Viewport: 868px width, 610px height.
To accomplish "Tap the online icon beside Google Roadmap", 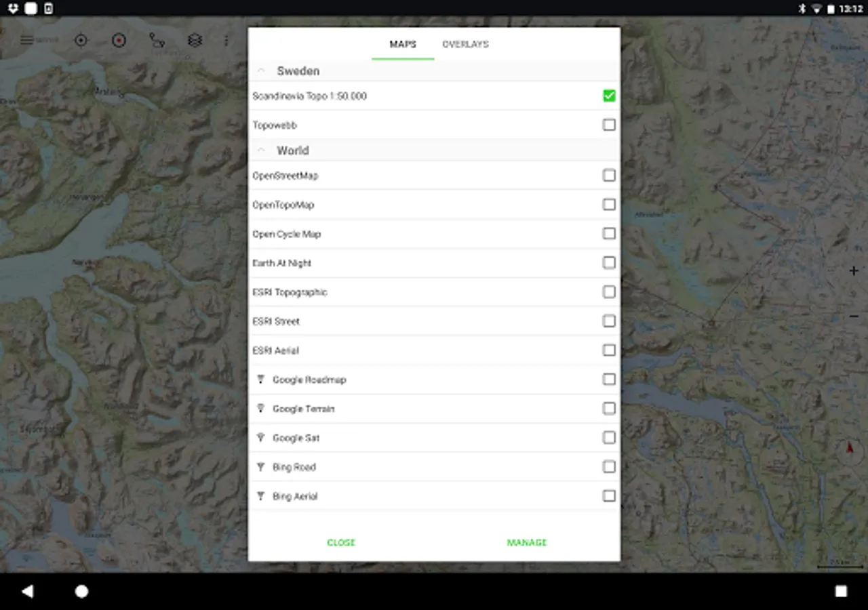I will (x=260, y=380).
